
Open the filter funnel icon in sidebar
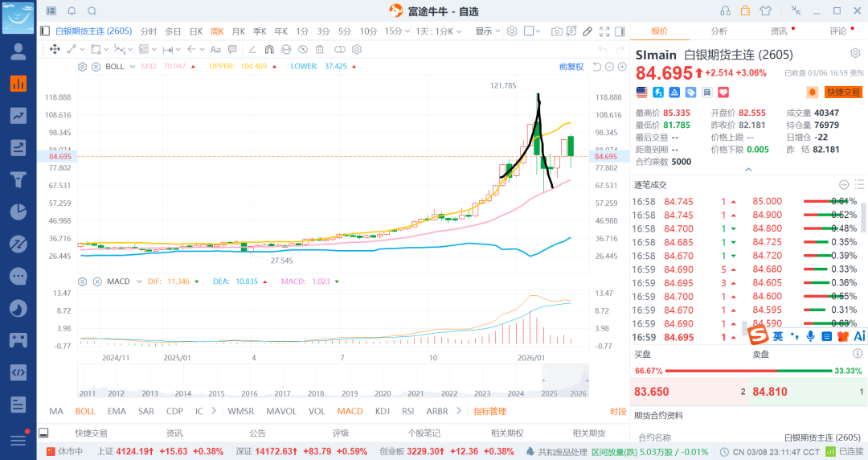pos(18,179)
